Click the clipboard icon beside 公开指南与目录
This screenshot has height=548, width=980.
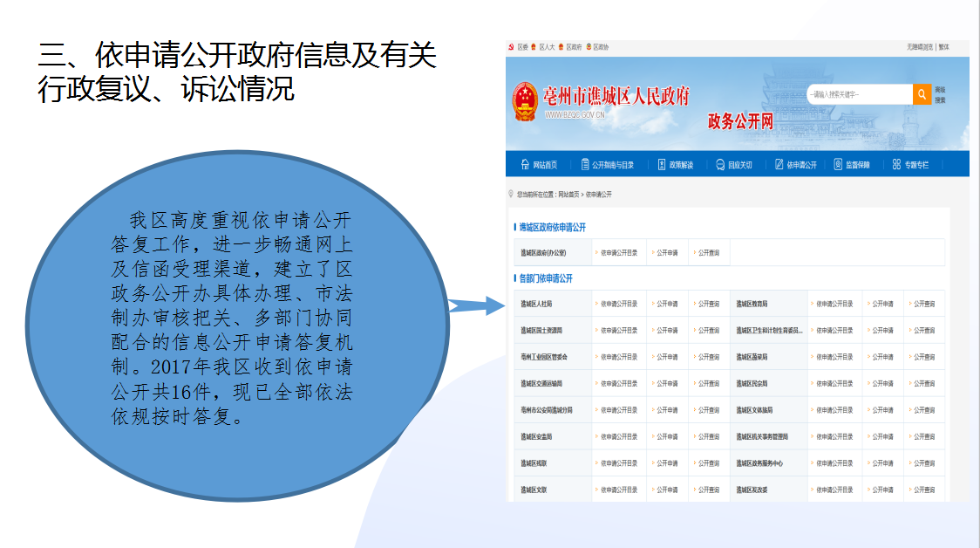point(585,165)
